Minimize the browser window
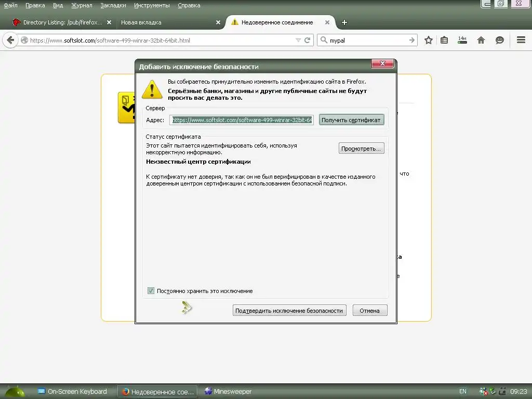 click(486, 4)
